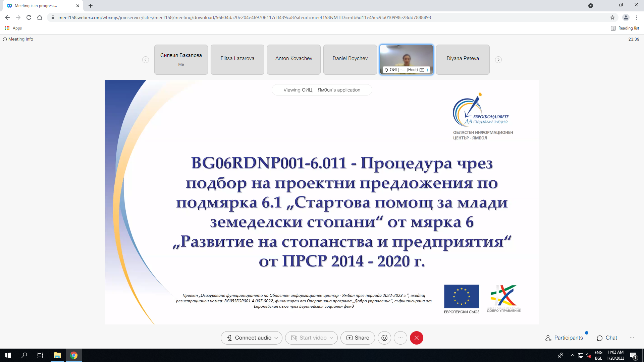Open the Windows notification center
Viewport: 644px width, 362px height.
[633, 355]
